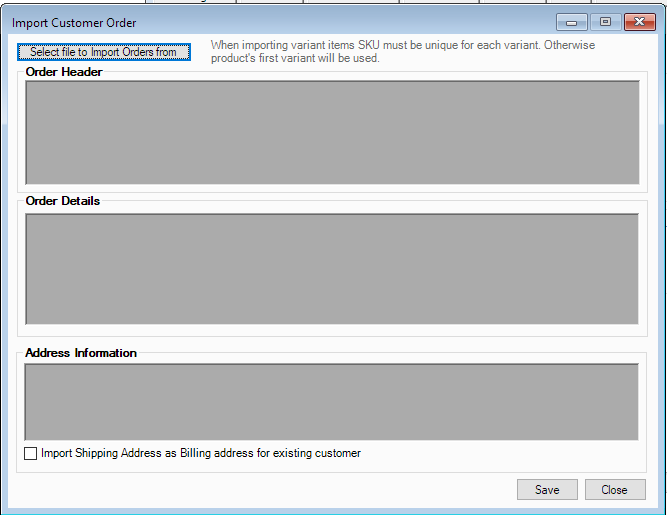Save the imported customer order

[x=547, y=490]
